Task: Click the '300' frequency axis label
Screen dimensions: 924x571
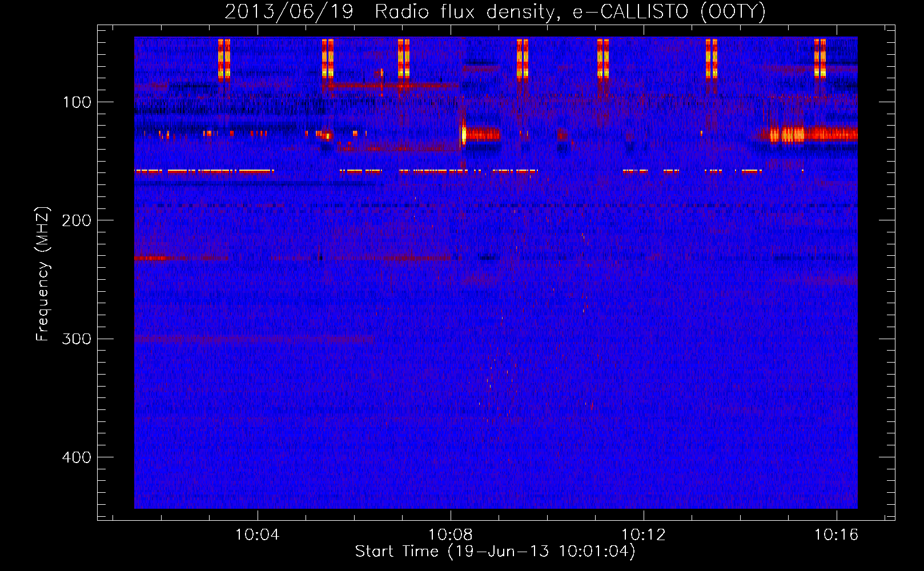Action: coord(77,339)
